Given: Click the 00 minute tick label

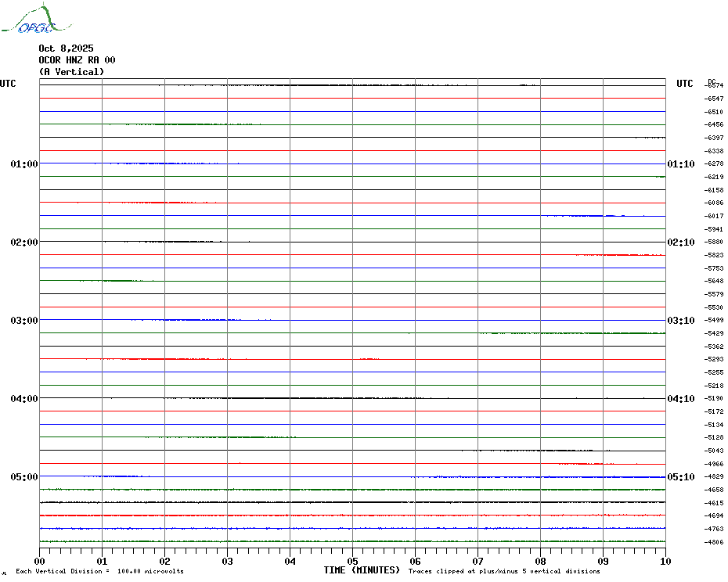Looking at the screenshot, I should (40, 561).
